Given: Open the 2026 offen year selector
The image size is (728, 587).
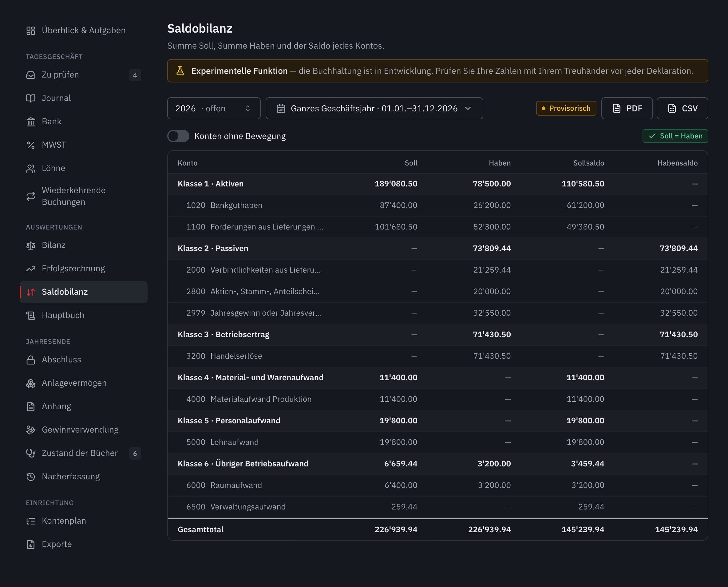Looking at the screenshot, I should pos(214,108).
